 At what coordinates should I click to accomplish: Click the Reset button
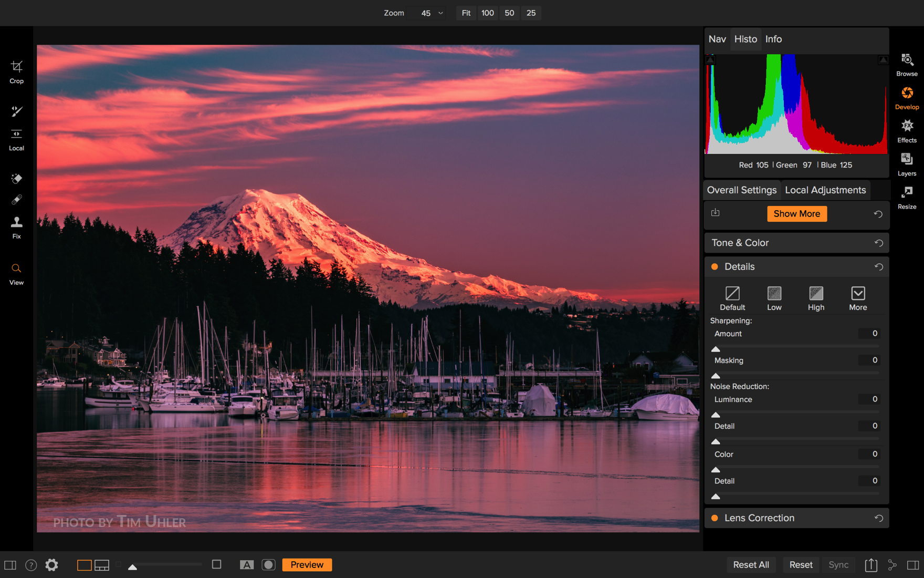coord(801,565)
